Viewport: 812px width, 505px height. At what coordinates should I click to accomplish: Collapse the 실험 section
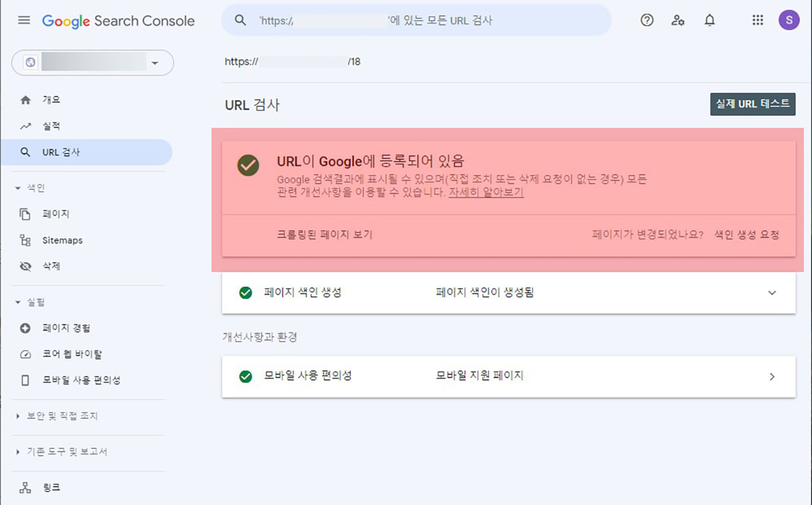pos(30,302)
